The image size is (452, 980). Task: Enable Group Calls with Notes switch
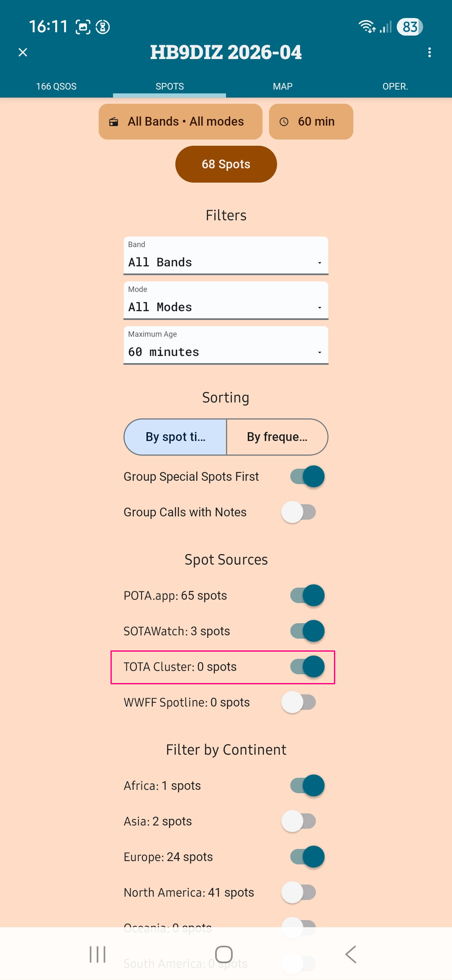pos(299,512)
